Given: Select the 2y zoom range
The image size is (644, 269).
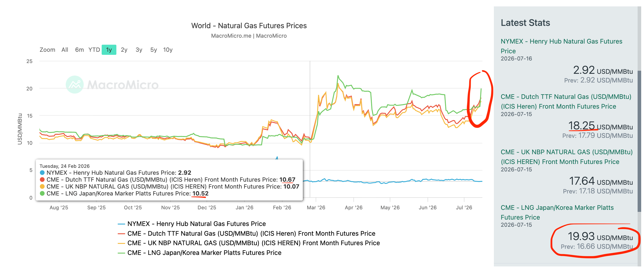Looking at the screenshot, I should (124, 50).
